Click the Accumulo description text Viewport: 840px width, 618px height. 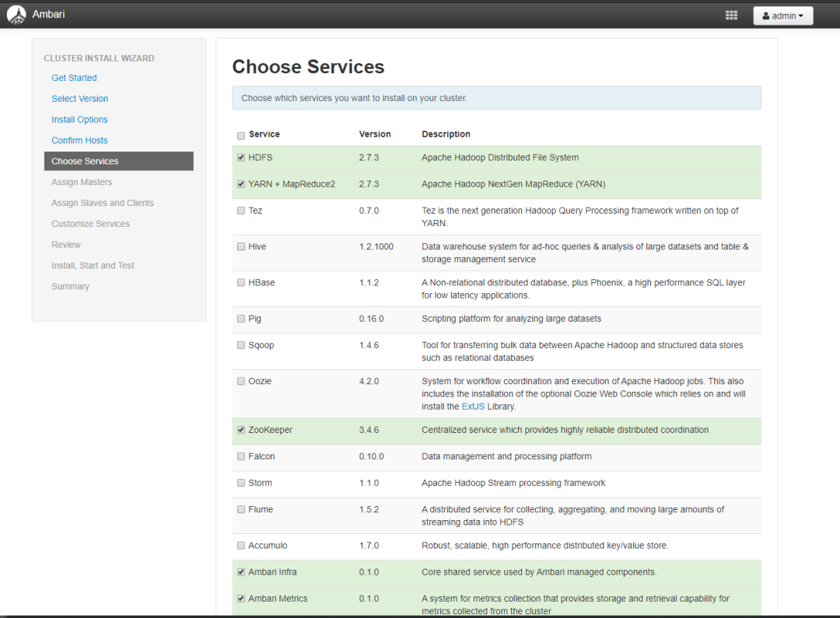(544, 545)
